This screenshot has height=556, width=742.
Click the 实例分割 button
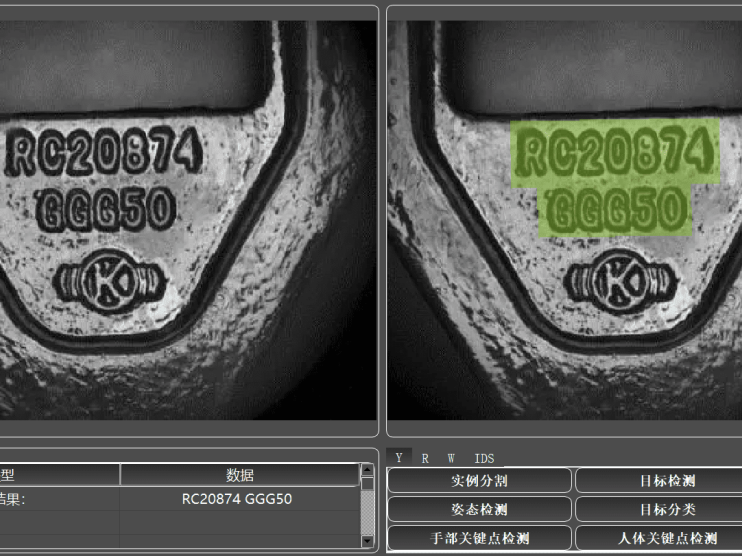479,481
